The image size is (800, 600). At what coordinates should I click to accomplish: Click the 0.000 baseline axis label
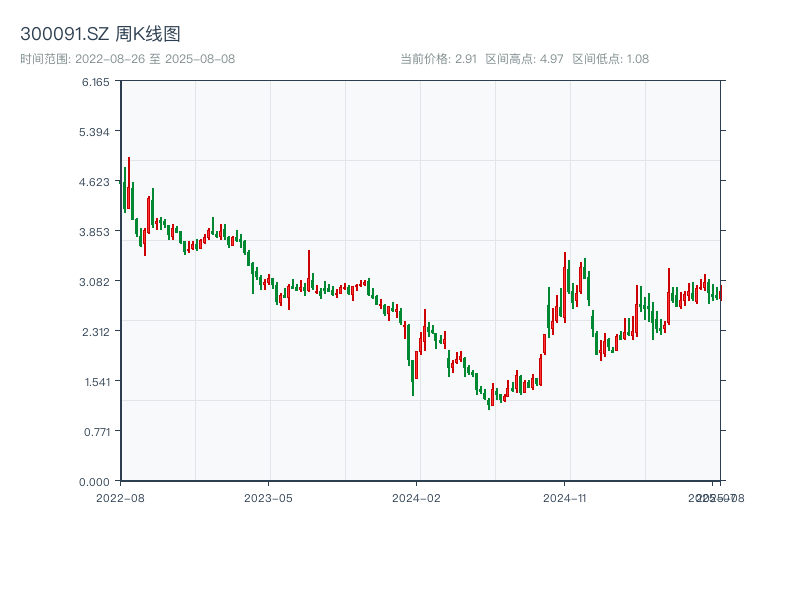coord(95,482)
